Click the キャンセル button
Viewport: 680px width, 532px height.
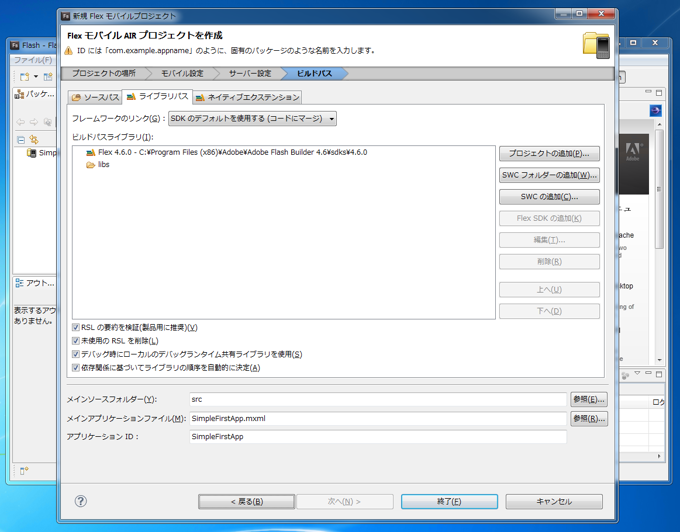point(554,502)
